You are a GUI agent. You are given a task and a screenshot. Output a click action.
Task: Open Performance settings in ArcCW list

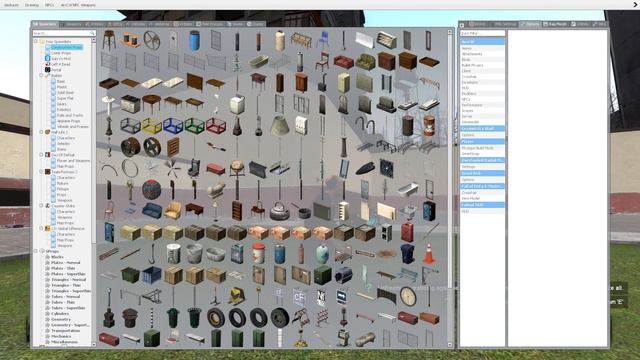(482, 105)
